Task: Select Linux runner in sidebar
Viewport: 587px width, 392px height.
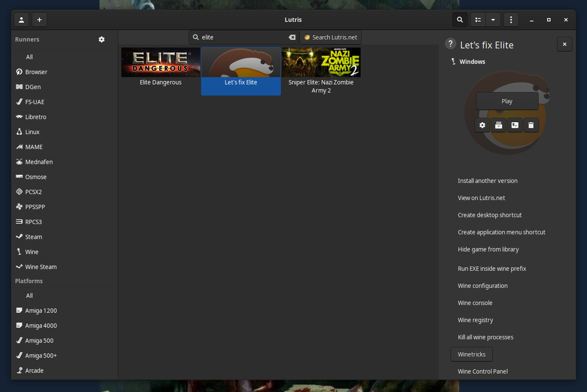Action: 64,132
